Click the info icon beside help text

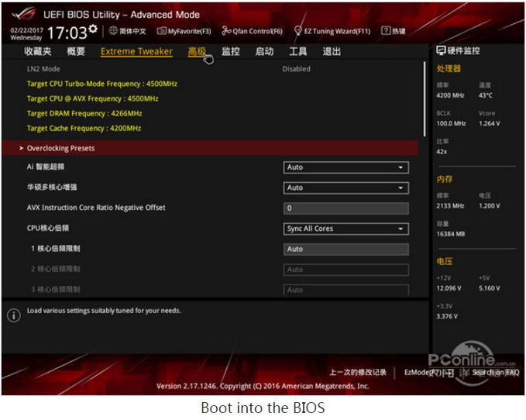point(13,315)
